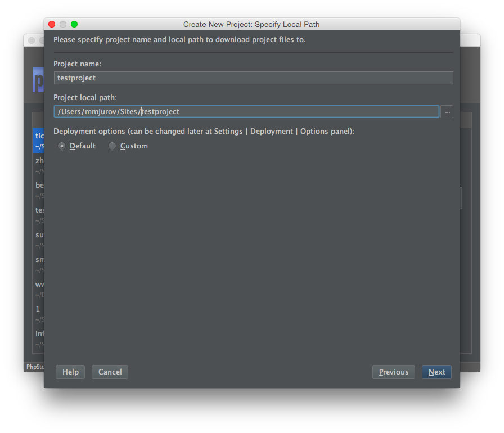Close the Create New Project dialog
This screenshot has width=504, height=433.
52,24
